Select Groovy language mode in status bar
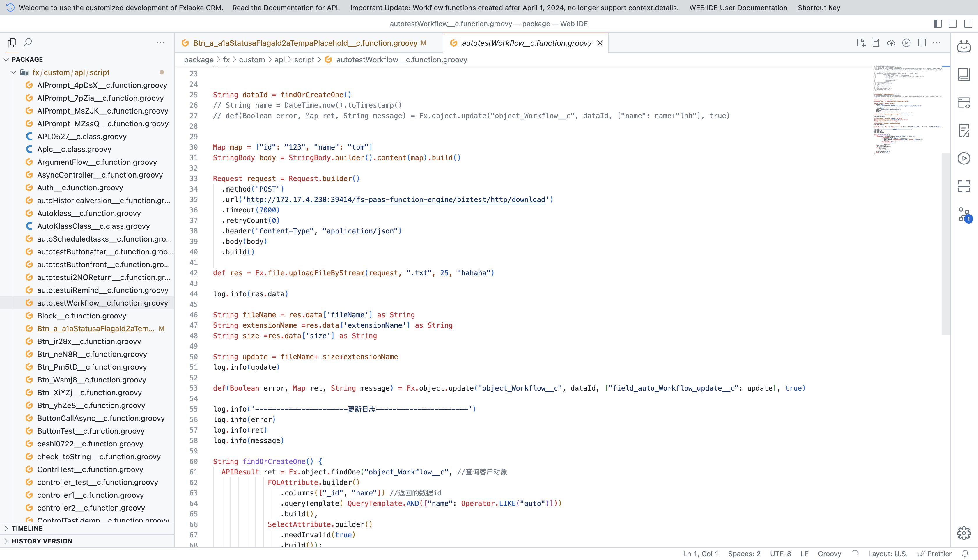 click(829, 554)
